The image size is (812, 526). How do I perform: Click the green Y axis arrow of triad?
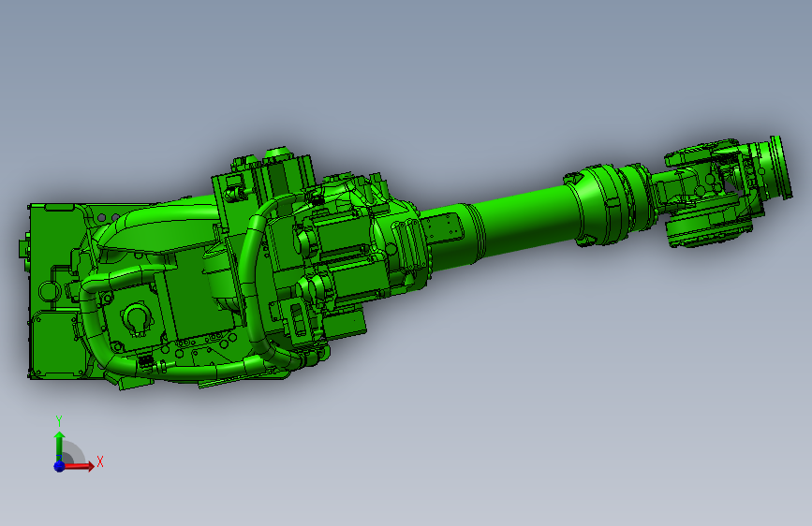[60, 446]
